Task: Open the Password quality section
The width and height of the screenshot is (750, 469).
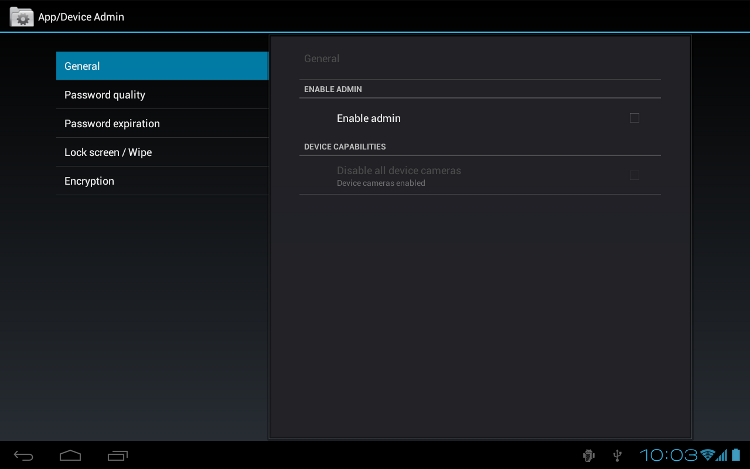Action: [x=162, y=95]
